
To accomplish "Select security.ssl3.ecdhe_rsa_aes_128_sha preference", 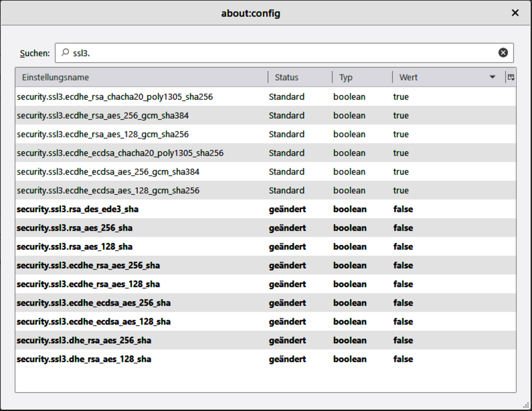I will pyautogui.click(x=266, y=284).
